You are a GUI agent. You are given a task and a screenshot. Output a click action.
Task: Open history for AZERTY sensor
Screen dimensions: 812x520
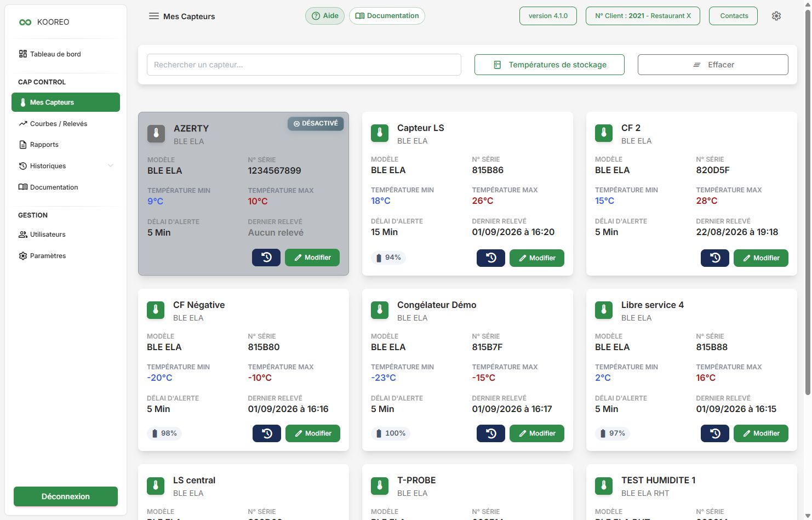[266, 258]
